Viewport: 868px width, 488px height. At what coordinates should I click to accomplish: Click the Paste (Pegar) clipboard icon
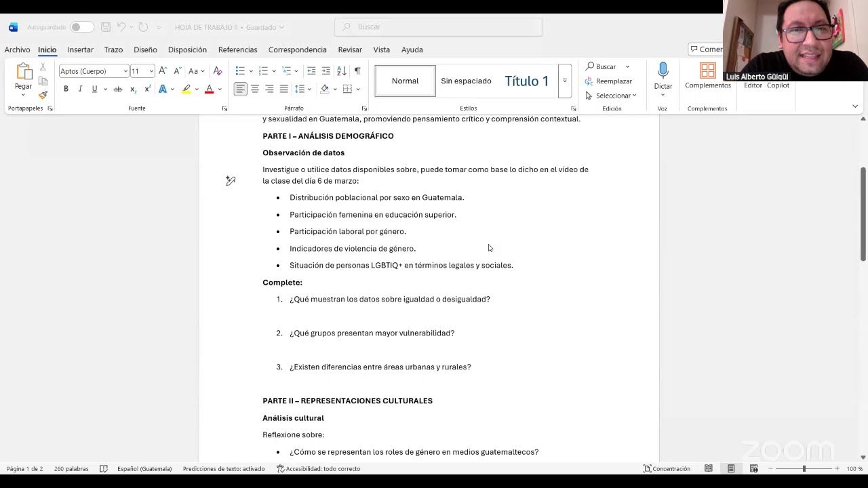click(24, 72)
